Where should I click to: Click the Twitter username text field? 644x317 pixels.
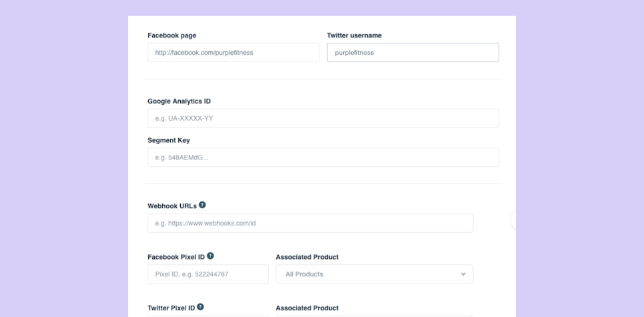pos(412,53)
